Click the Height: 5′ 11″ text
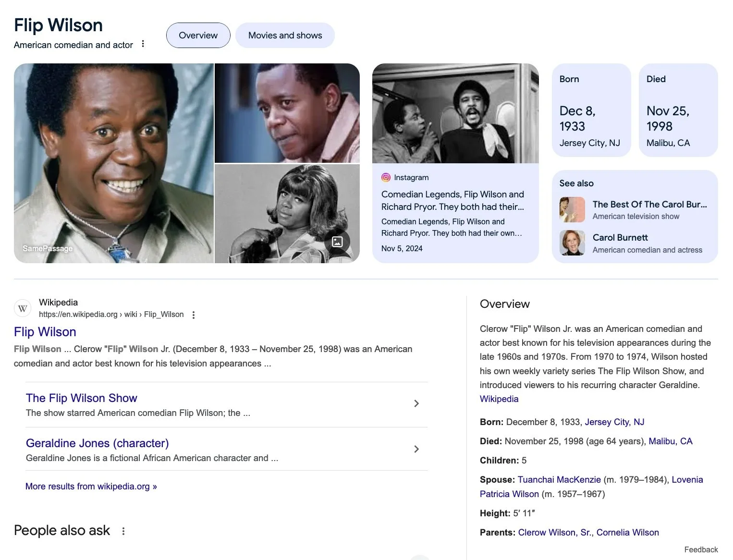The width and height of the screenshot is (733, 560). coord(507,513)
